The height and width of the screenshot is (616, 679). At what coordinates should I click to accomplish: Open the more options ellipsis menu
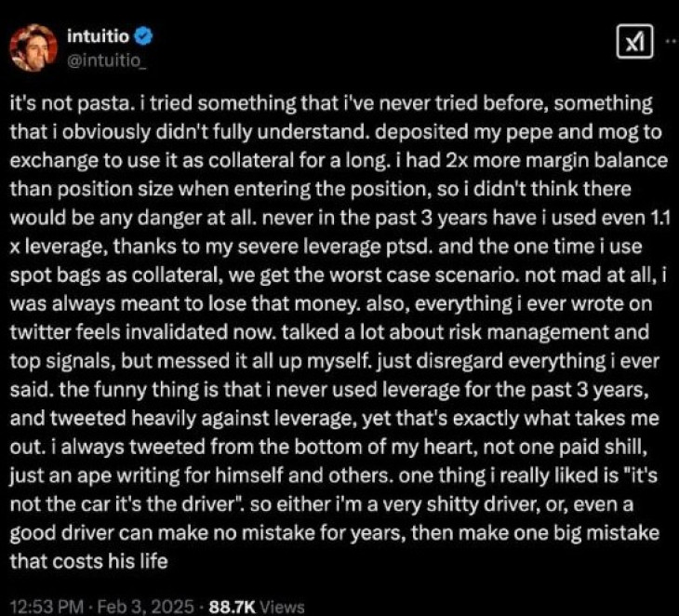(668, 40)
